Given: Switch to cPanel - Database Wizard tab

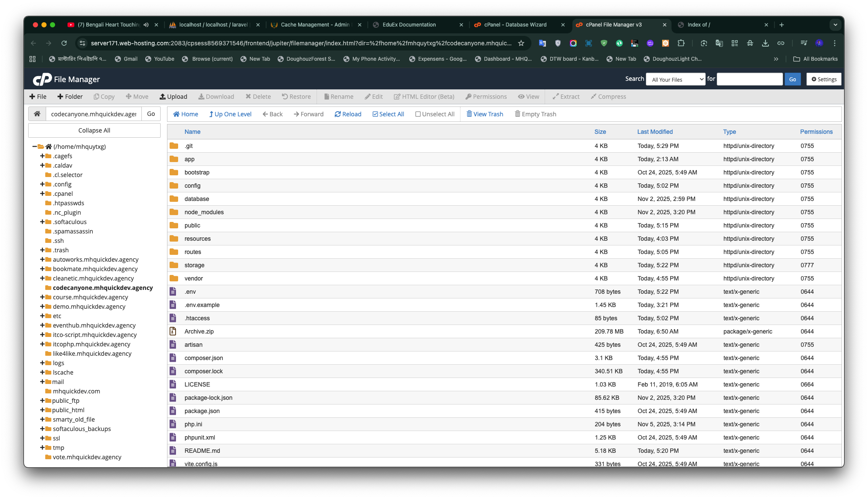Looking at the screenshot, I should click(515, 25).
